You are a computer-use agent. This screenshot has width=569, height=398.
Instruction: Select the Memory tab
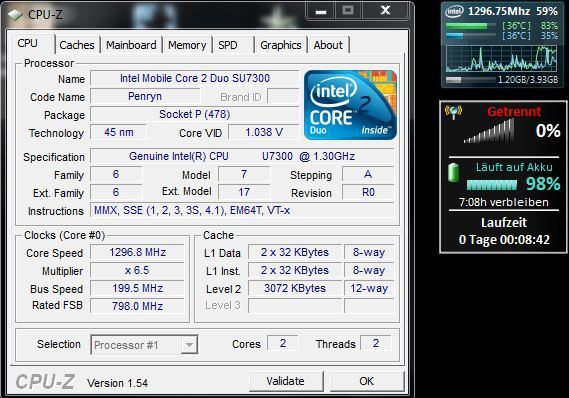click(x=187, y=45)
